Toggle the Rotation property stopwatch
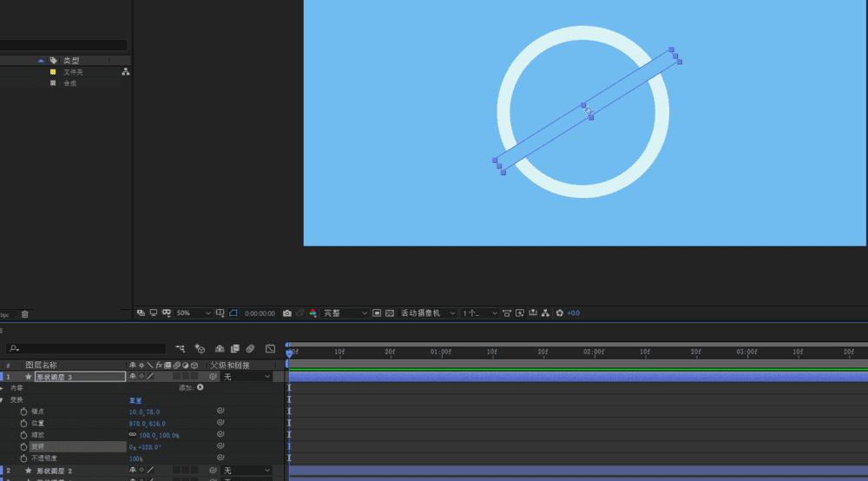Viewport: 868px width, 481px height. (x=24, y=446)
